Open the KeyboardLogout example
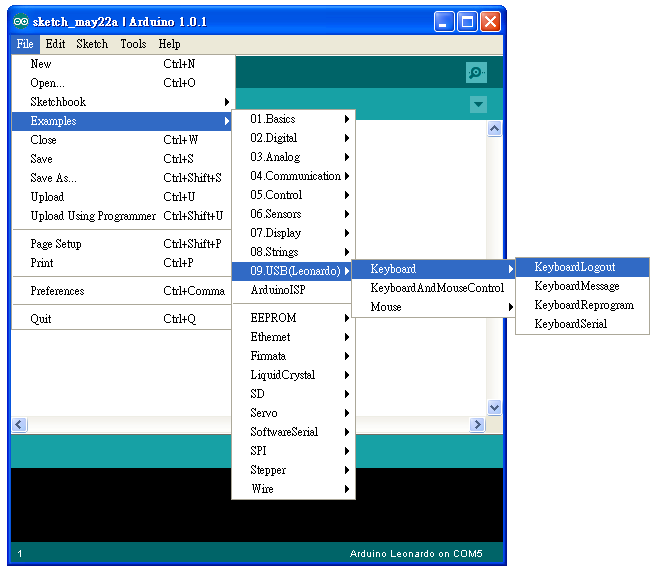The height and width of the screenshot is (578, 654). [583, 267]
